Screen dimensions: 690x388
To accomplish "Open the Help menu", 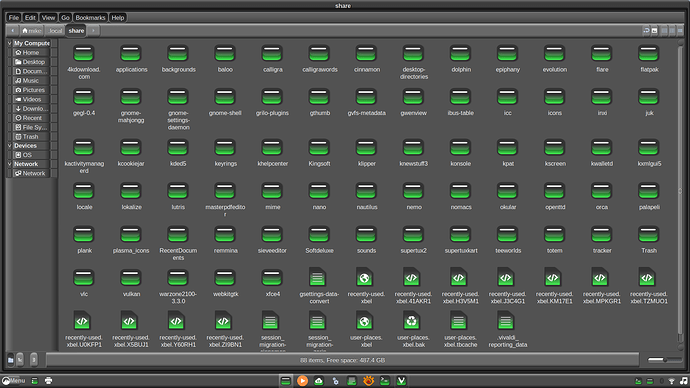I will (x=117, y=18).
